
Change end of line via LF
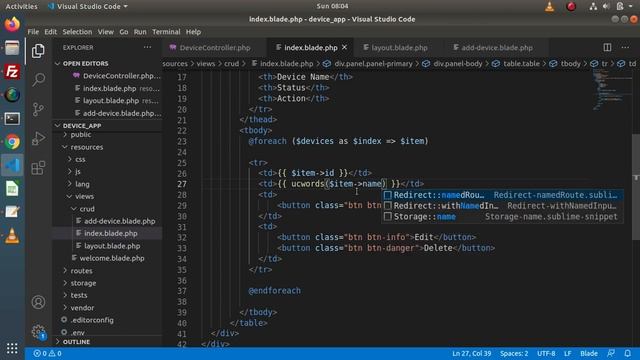(567, 353)
